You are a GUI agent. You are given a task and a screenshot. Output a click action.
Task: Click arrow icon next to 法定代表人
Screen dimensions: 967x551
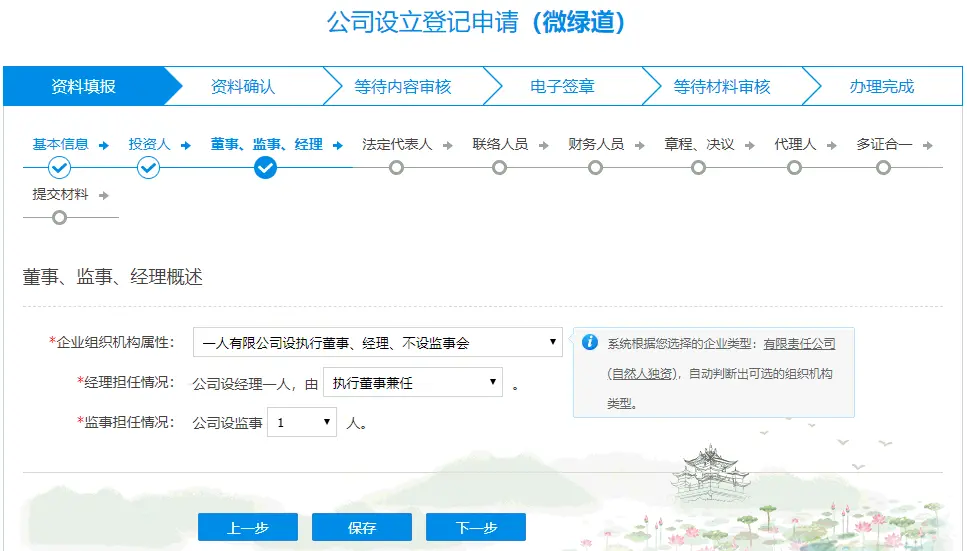tap(448, 145)
